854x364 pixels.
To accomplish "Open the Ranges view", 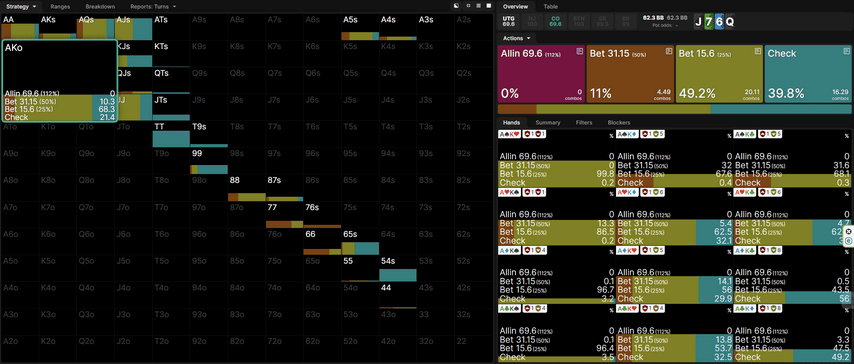I will pos(60,7).
